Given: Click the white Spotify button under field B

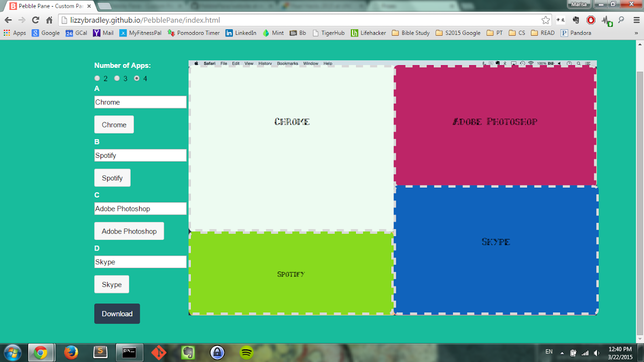Looking at the screenshot, I should coord(113,178).
